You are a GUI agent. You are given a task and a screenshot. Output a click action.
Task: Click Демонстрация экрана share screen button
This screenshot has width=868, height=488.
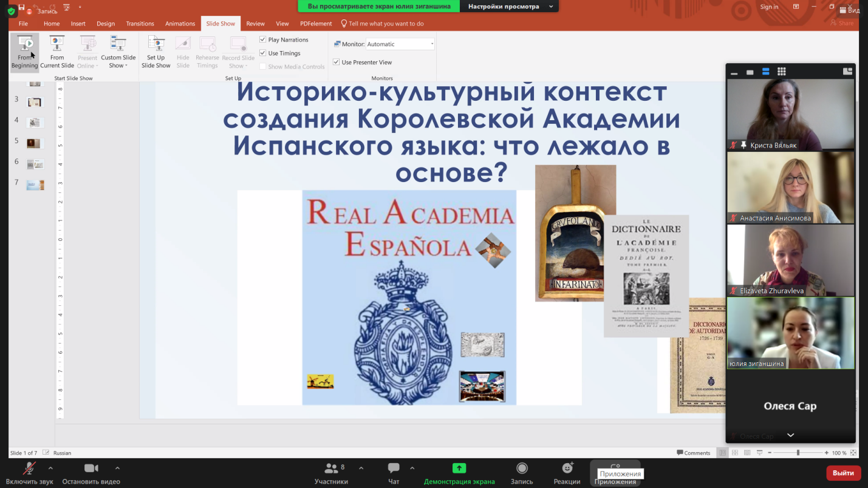point(459,473)
